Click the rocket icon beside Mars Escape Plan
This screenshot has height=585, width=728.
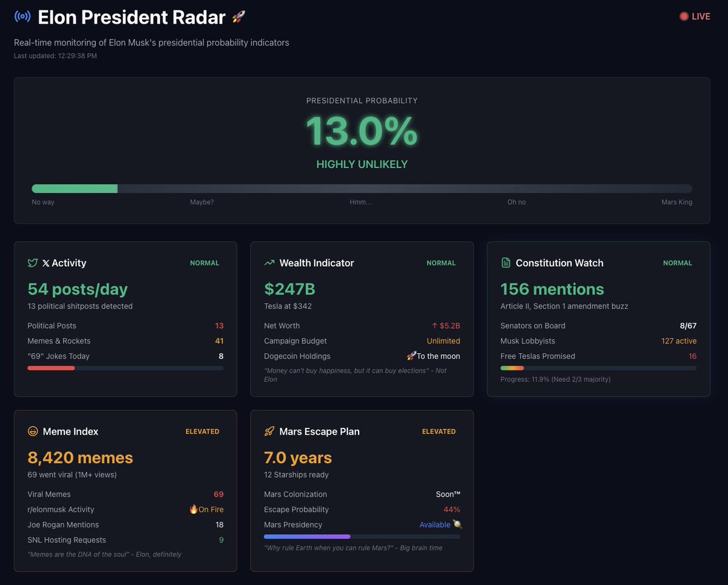click(269, 432)
